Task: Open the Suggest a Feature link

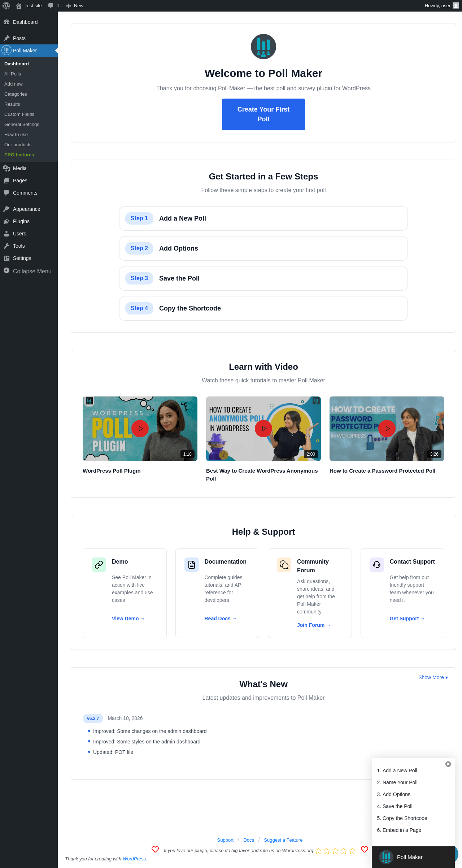Action: coord(283,840)
